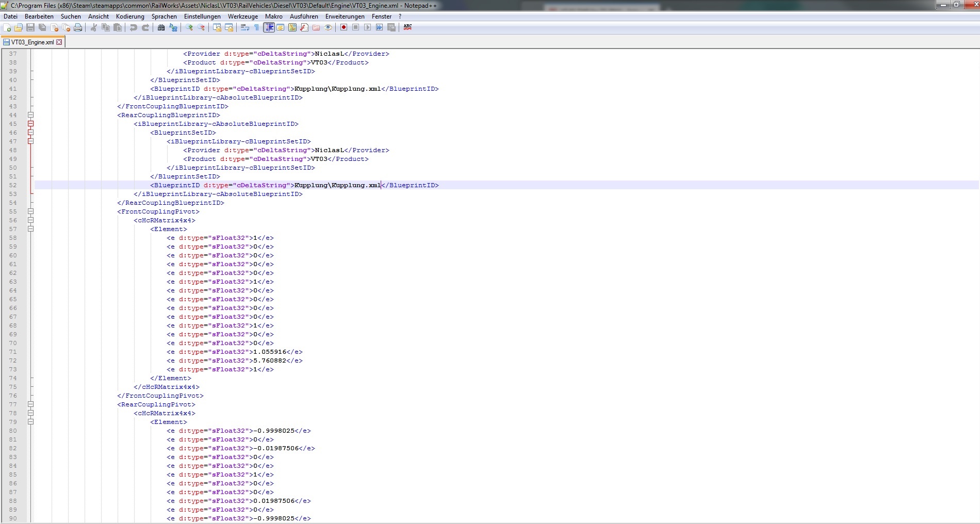Open the Kodierung menu
The image size is (980, 524).
tap(130, 17)
